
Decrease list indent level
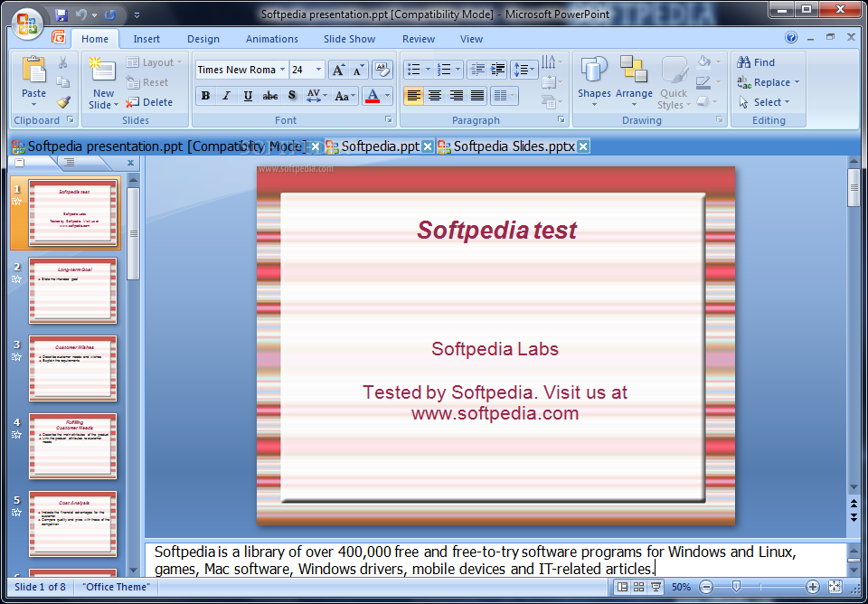(x=477, y=70)
